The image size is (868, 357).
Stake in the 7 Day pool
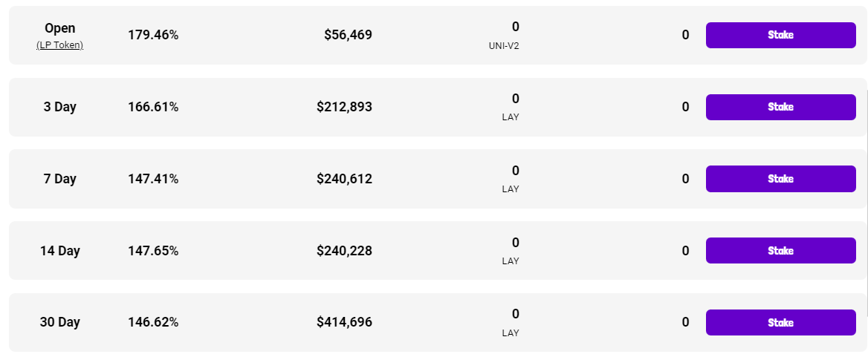[780, 179]
